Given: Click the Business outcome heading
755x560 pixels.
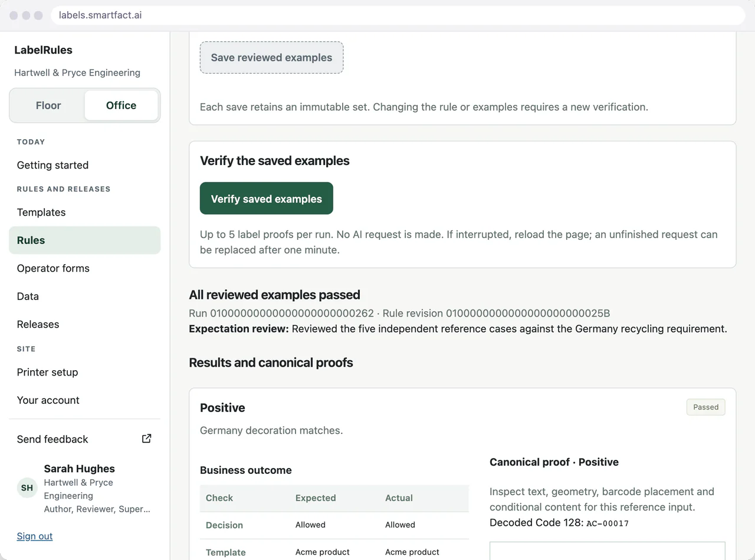Looking at the screenshot, I should point(246,470).
